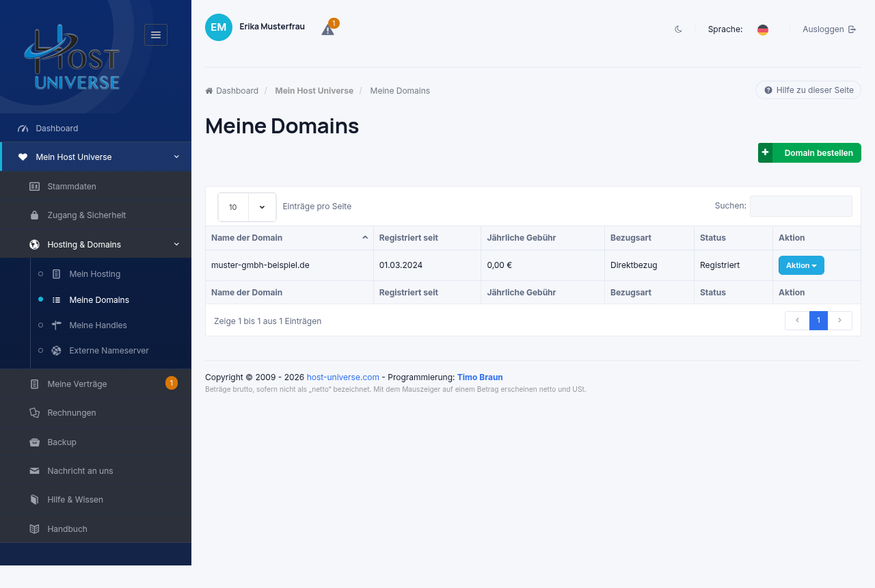Click Ausloggen to log out

tap(829, 29)
